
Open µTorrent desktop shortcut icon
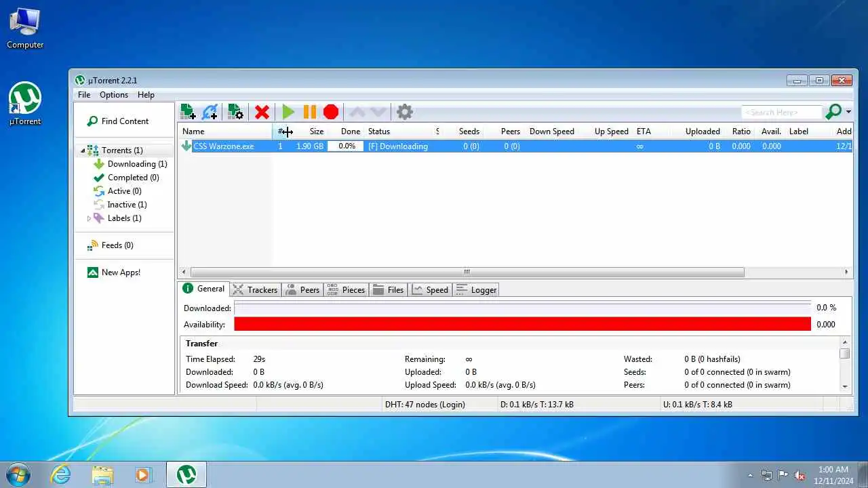[x=25, y=104]
